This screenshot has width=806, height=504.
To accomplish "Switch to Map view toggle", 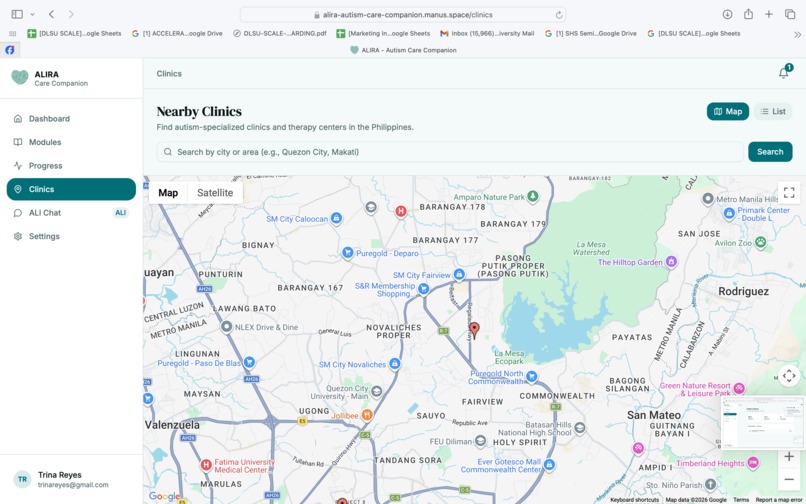I will point(727,112).
